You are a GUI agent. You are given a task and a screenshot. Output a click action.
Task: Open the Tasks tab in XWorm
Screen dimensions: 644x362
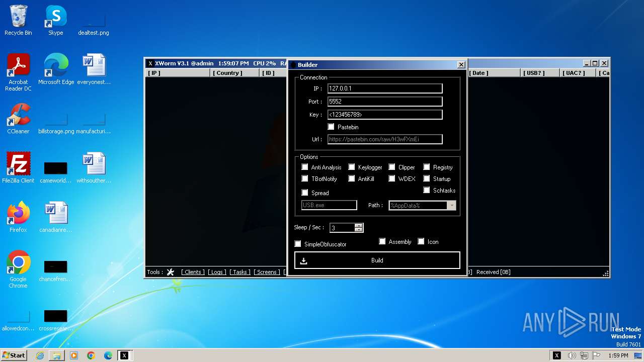coord(240,272)
